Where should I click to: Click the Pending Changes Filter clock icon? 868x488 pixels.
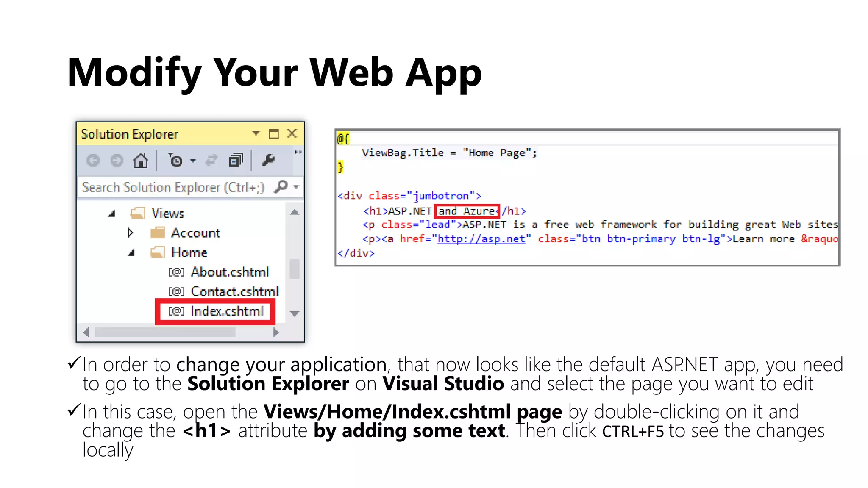point(175,161)
